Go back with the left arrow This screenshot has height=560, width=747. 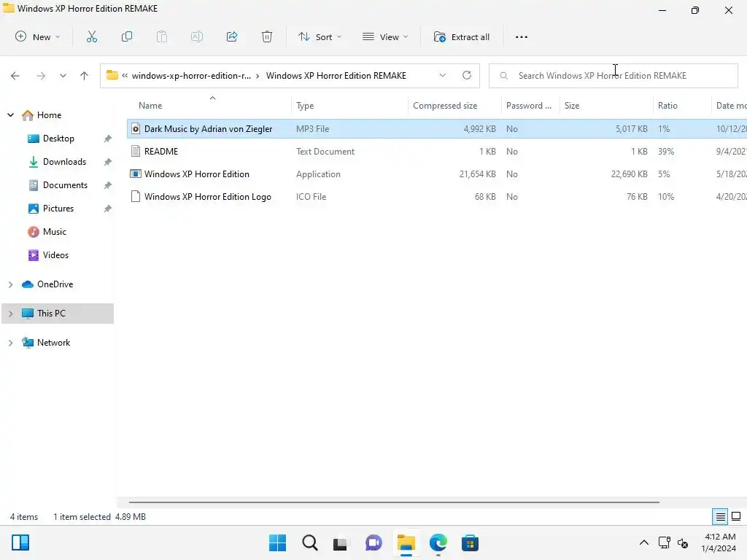15,76
